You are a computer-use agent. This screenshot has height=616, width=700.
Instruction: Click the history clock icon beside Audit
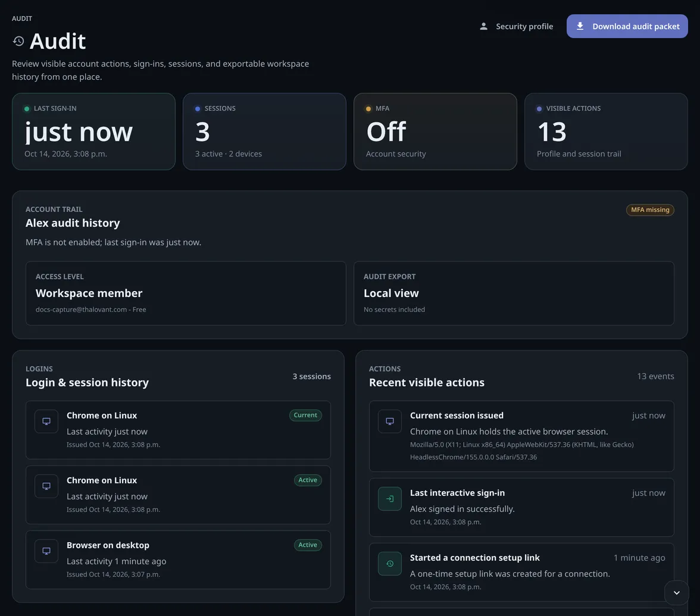tap(18, 41)
